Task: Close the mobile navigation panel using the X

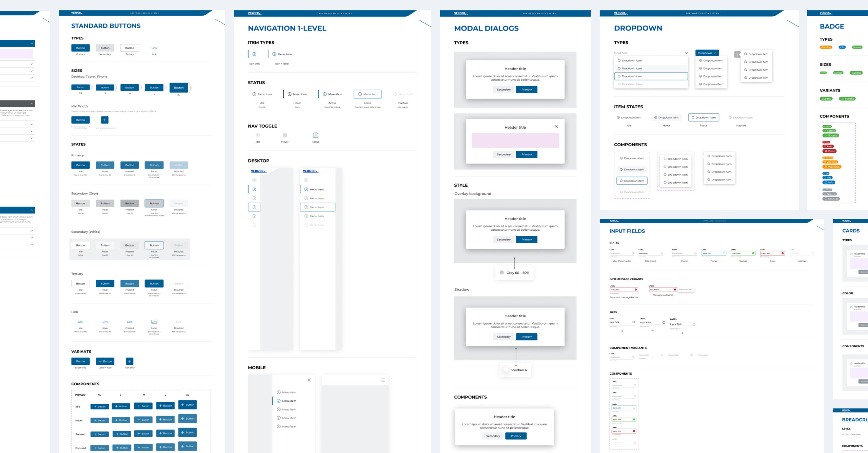Action: pyautogui.click(x=309, y=380)
